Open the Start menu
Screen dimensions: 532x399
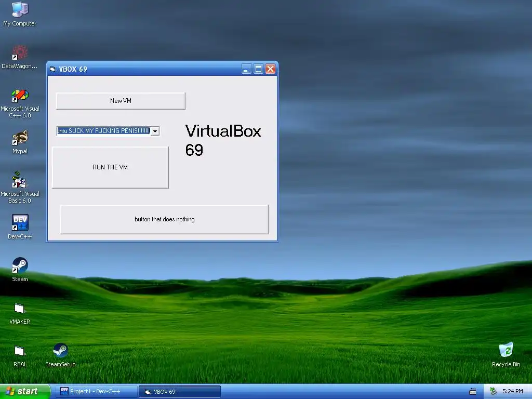25,392
